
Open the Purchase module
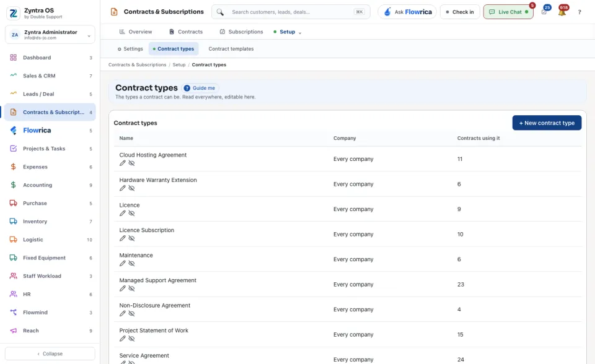(50, 203)
